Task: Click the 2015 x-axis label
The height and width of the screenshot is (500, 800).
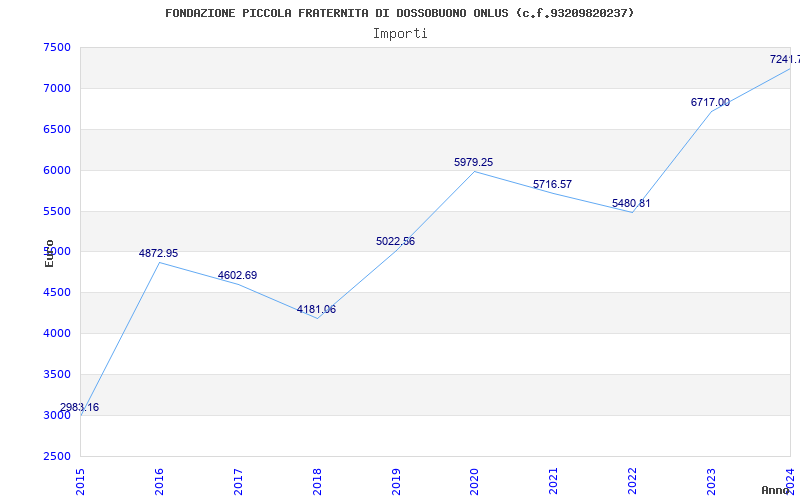Action: coord(80,482)
